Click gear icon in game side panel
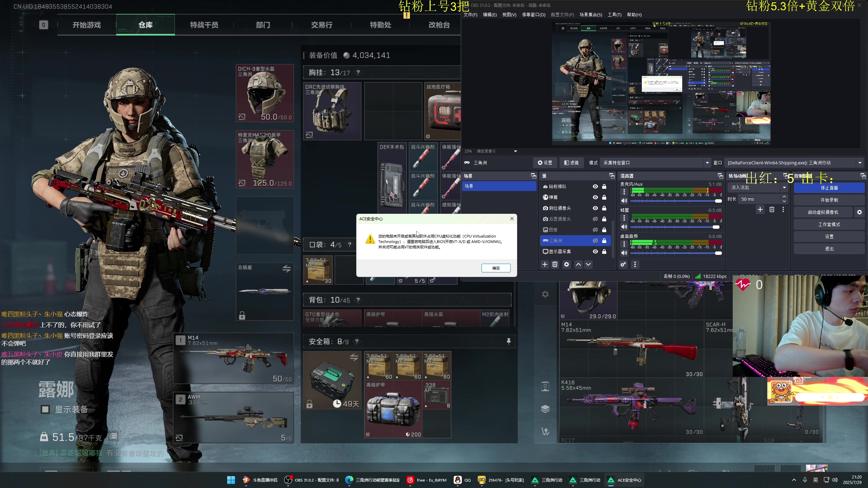Screen dimensions: 868x488 click(x=545, y=294)
